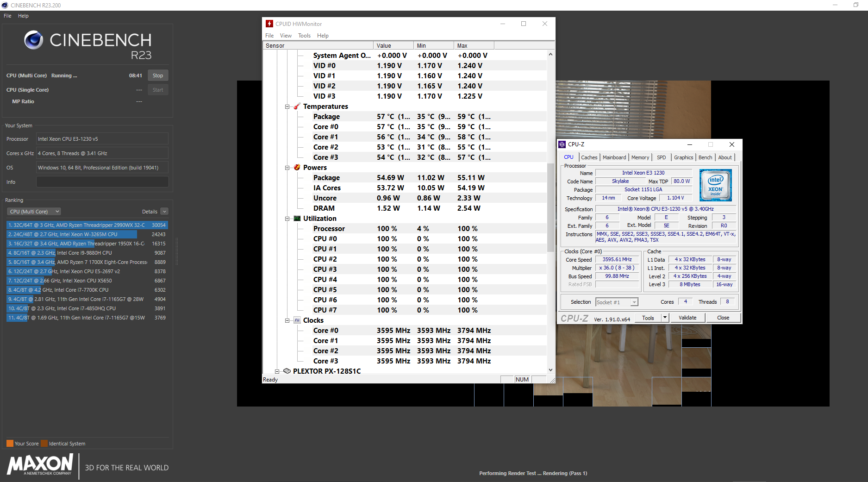The height and width of the screenshot is (482, 868).
Task: Click the CPU-Z title bar app icon
Action: 562,144
